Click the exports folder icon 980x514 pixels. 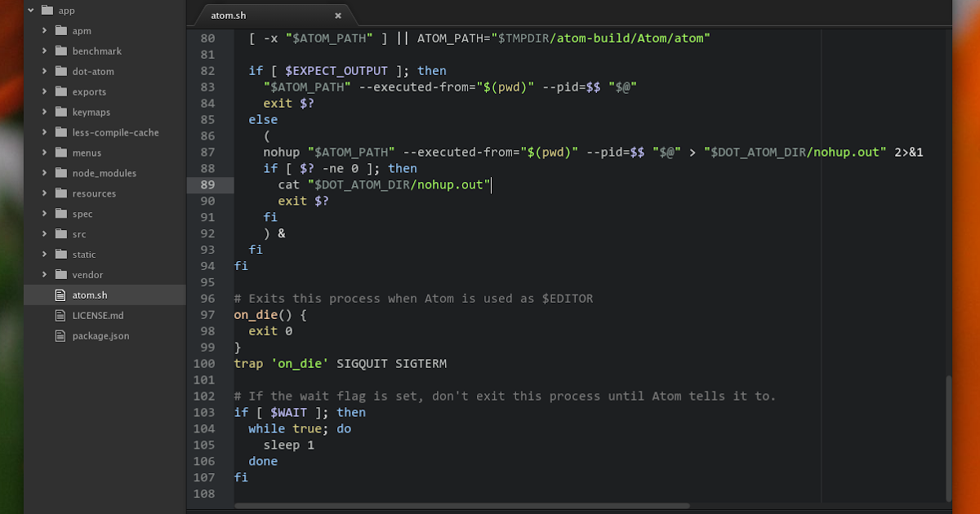pos(60,92)
